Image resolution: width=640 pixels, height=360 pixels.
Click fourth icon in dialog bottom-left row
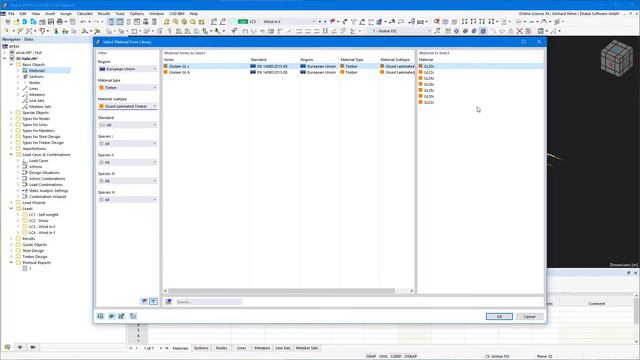click(133, 316)
